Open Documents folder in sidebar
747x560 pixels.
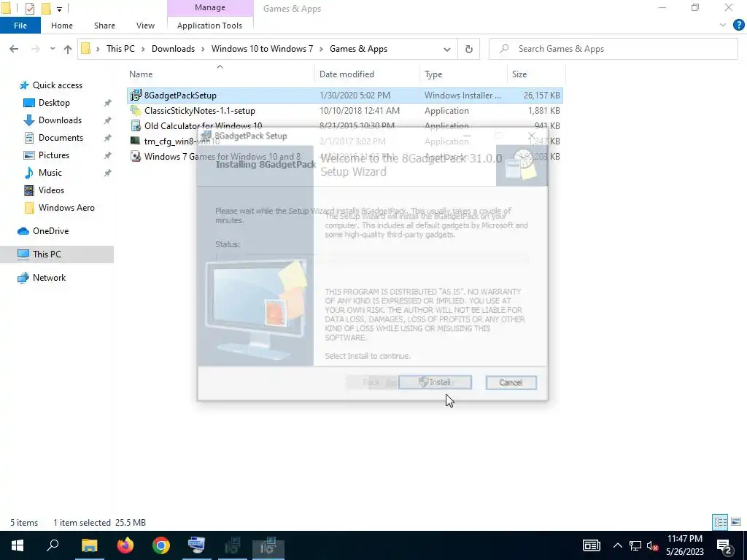point(61,138)
